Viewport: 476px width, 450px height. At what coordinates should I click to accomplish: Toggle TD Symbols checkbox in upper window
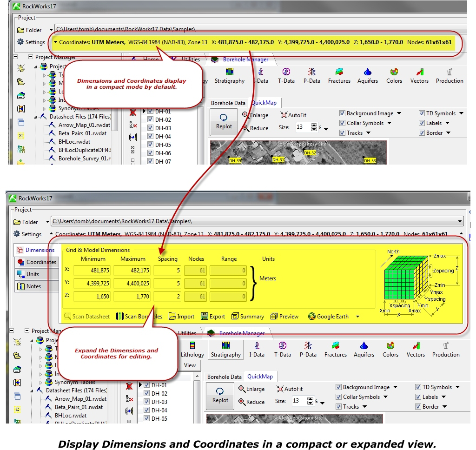(x=422, y=113)
